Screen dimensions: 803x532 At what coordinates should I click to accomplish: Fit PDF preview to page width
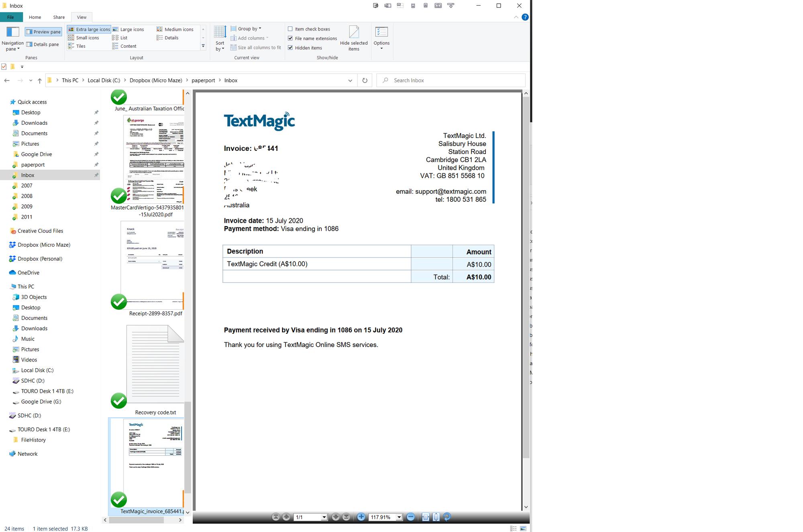click(x=426, y=517)
